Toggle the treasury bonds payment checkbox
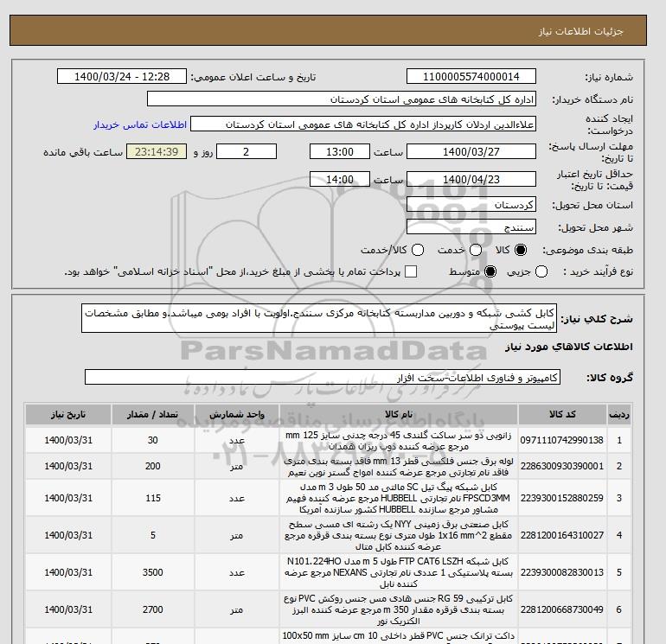Image resolution: width=666 pixels, height=644 pixels. (411, 272)
